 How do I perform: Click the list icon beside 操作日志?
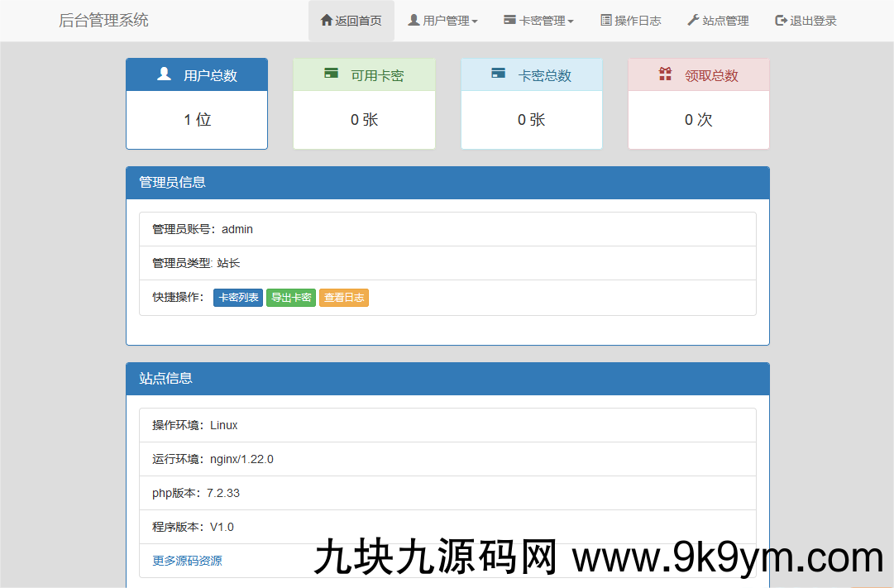tap(606, 20)
